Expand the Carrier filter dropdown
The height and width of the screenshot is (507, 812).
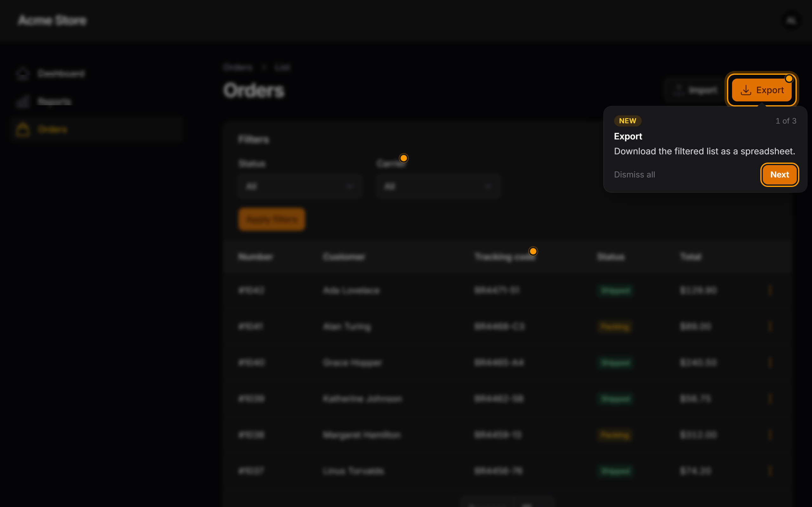pos(438,186)
